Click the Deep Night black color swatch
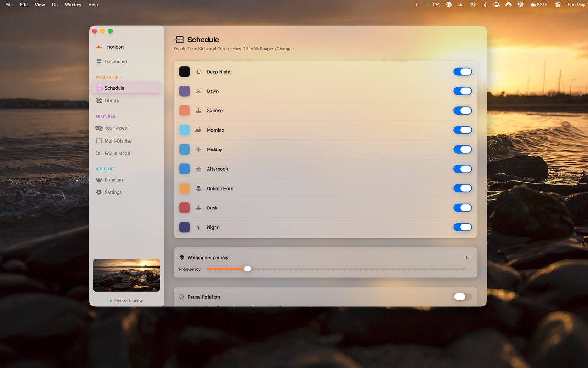Screen dimensions: 588x368 tap(184, 72)
